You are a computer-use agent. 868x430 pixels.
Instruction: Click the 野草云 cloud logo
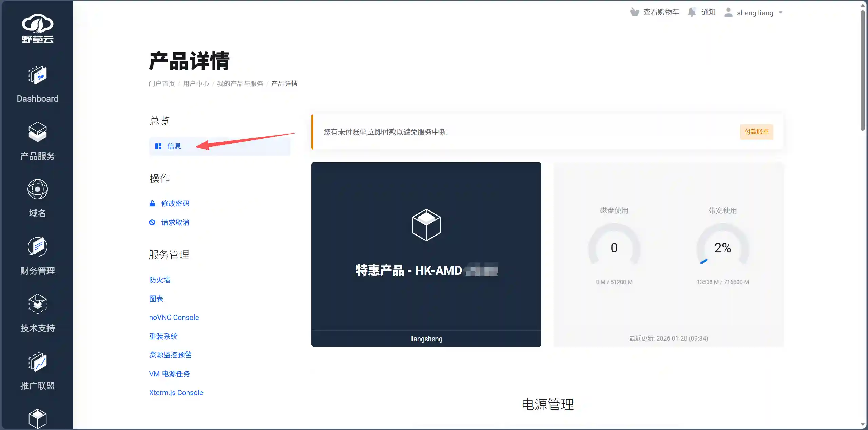coord(38,29)
